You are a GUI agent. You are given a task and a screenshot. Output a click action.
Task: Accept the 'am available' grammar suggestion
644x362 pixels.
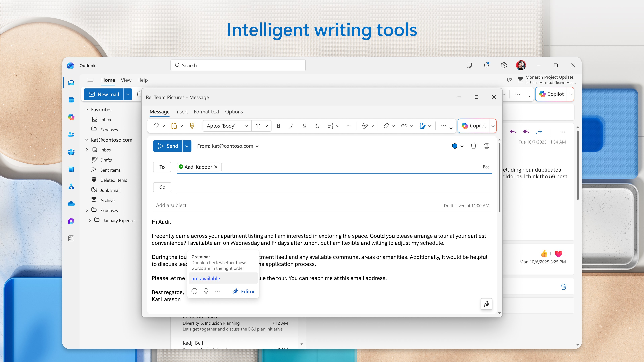click(205, 278)
